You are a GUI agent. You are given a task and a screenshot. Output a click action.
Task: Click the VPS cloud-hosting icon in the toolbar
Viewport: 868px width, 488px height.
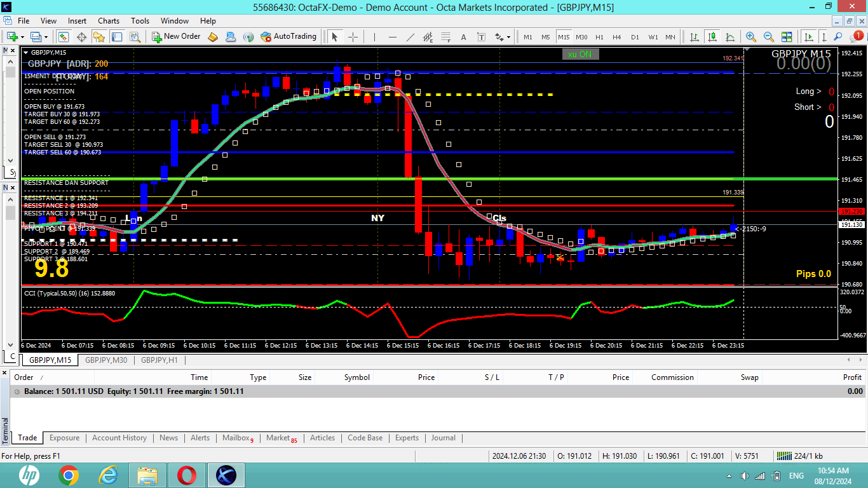tap(231, 37)
